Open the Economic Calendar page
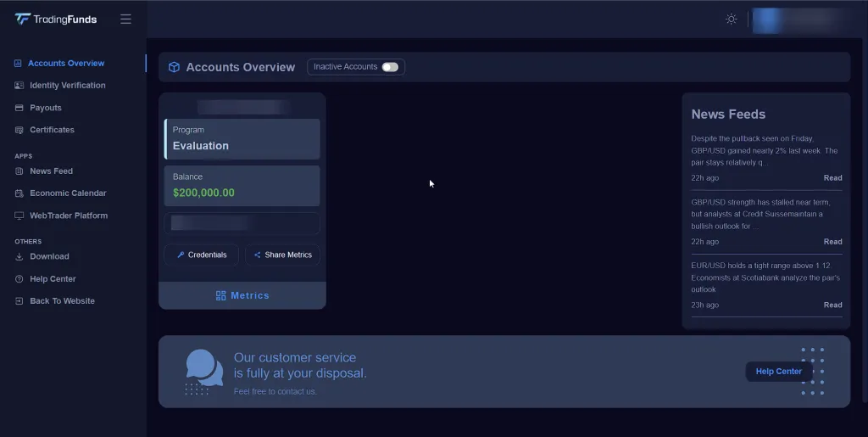The height and width of the screenshot is (437, 868). (x=68, y=193)
